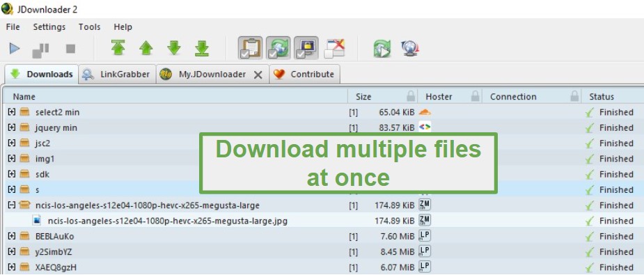This screenshot has height=275, width=644.
Task: Click the reconnect now icon
Action: (382, 49)
